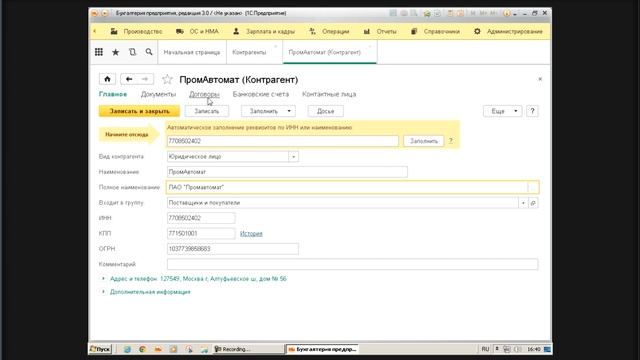Go to the home page button
This screenshot has height=360, width=640.
click(x=107, y=79)
